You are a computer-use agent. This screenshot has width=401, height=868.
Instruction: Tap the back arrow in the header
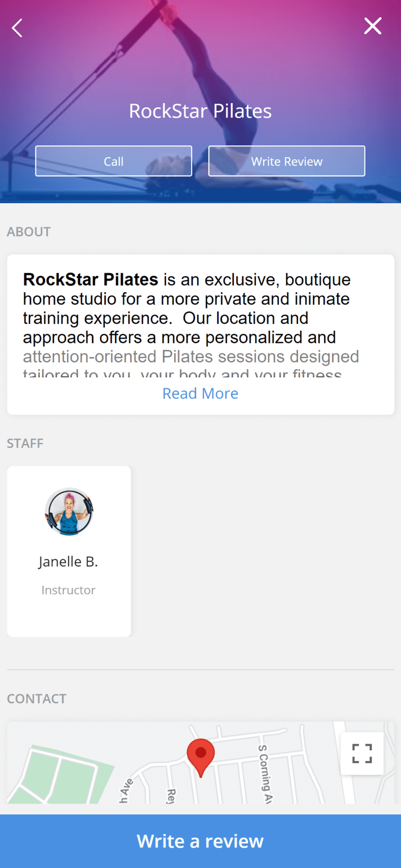tap(17, 27)
